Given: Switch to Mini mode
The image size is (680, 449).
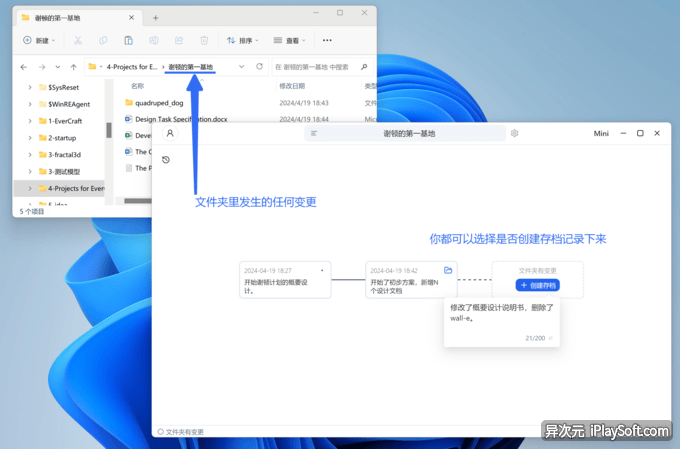Looking at the screenshot, I should 601,133.
